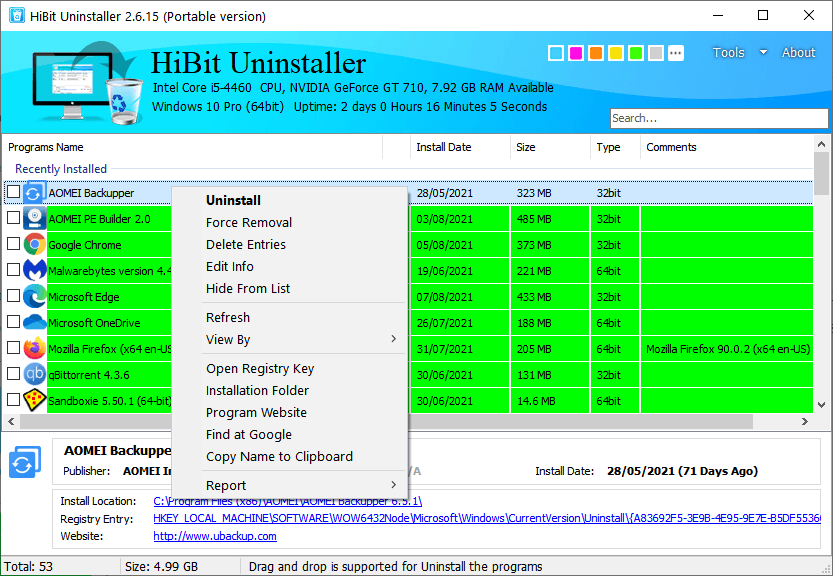Viewport: 833px width, 576px height.
Task: Sort by the Type column header
Action: coord(615,147)
